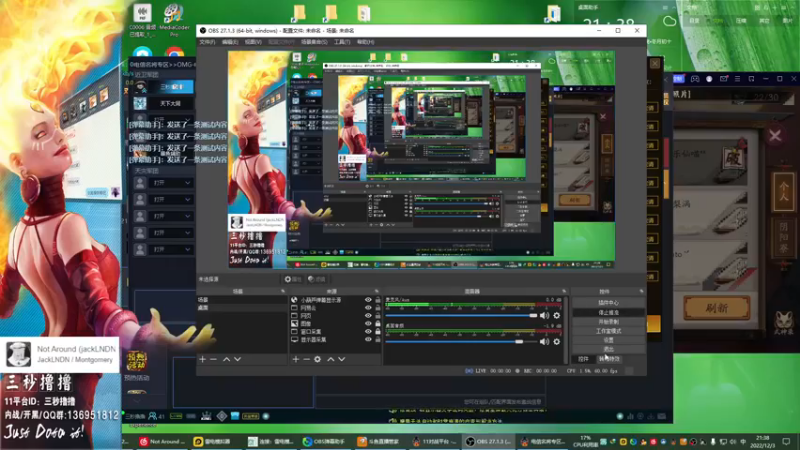Select the 桌面 scene in the scenes list
Screen dimensions: 800x450
(242, 308)
